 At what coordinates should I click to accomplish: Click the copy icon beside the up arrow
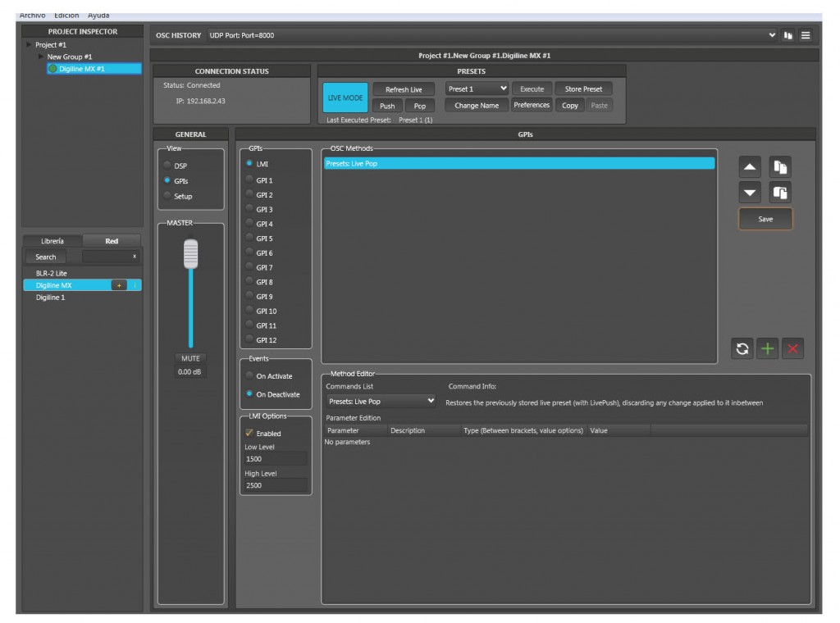(x=780, y=167)
